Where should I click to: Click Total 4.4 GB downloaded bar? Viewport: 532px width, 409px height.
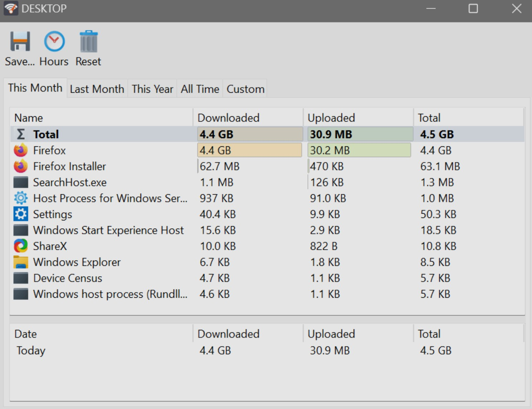[x=250, y=134]
